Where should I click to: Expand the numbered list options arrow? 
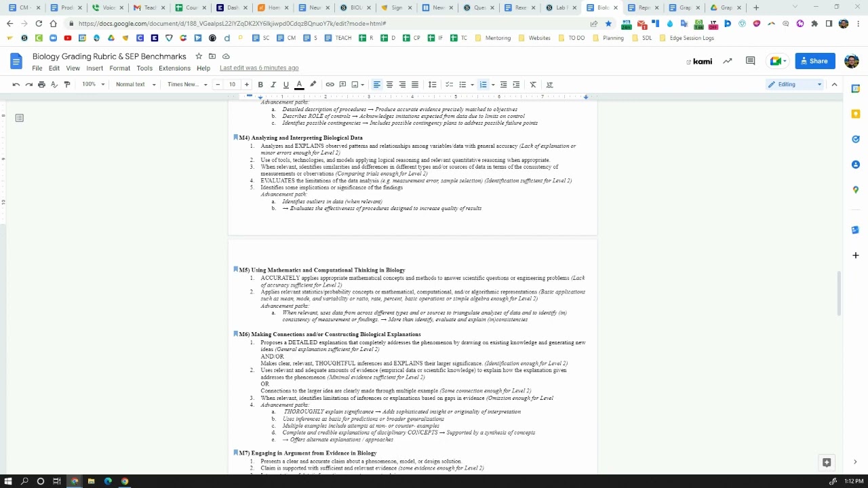click(493, 85)
